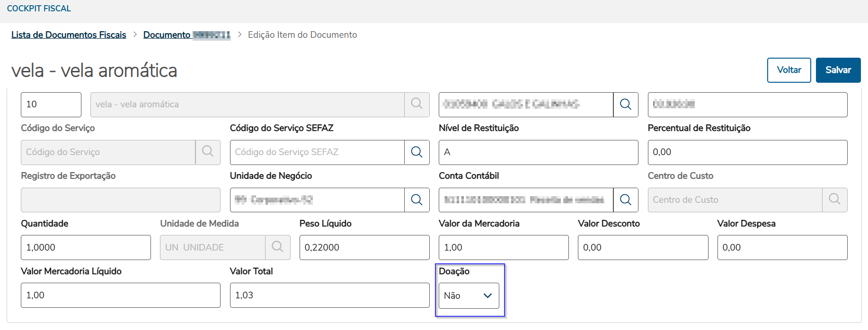Viewport: 868px width, 330px height.
Task: Click search icon beside vela aromática field
Action: coord(416,104)
